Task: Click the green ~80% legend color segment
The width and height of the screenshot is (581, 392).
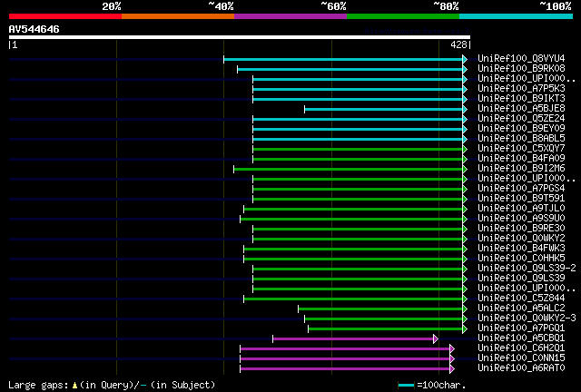Action: (403, 16)
